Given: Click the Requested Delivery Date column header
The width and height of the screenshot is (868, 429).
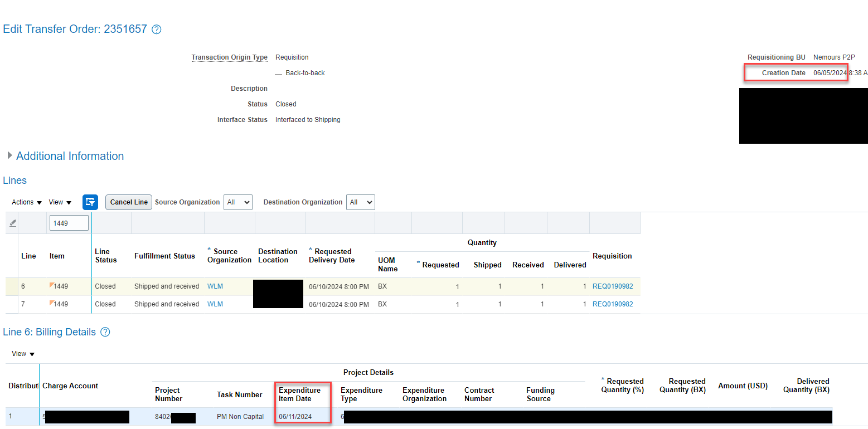Looking at the screenshot, I should pos(331,256).
